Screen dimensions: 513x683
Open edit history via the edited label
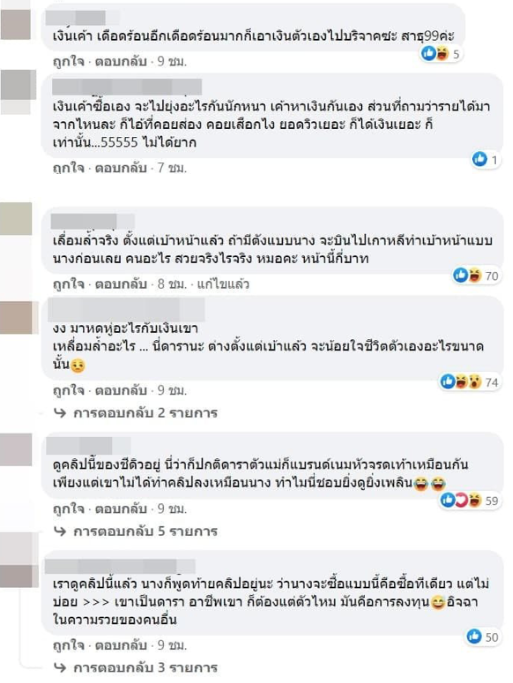[x=223, y=284]
